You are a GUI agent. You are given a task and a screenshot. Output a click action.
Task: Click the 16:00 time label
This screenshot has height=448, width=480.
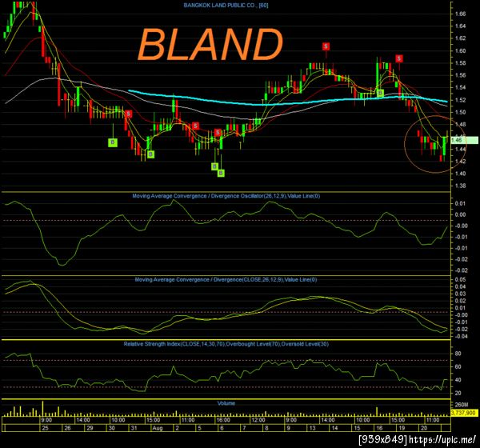pos(223,420)
